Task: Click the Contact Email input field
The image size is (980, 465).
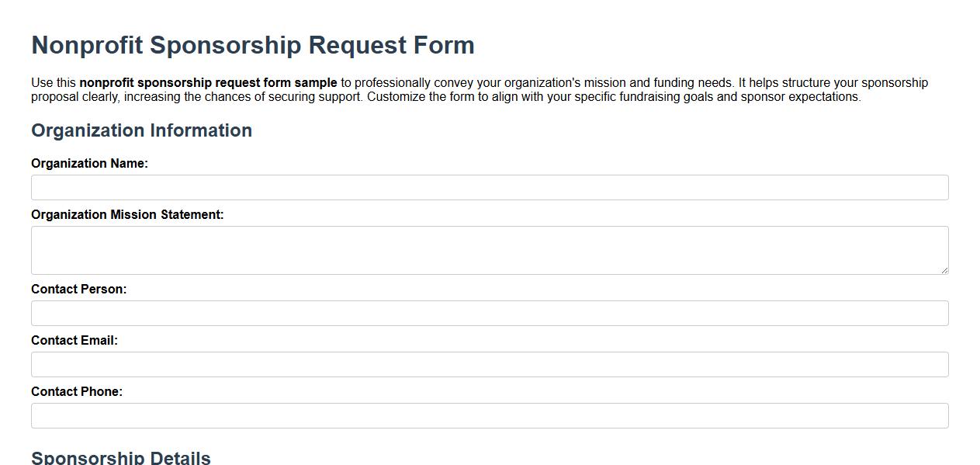Action: point(489,364)
